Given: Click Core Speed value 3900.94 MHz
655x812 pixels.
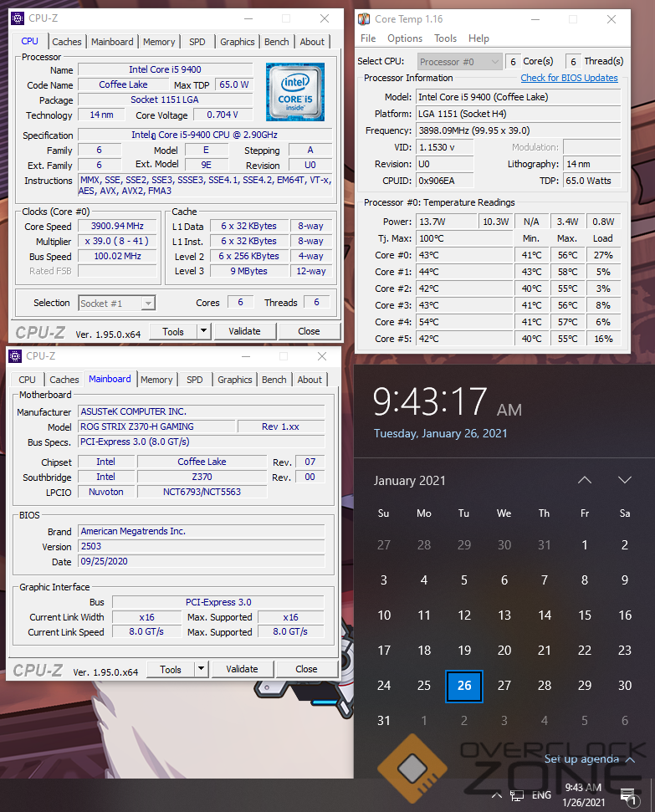Looking at the screenshot, I should pos(118,226).
